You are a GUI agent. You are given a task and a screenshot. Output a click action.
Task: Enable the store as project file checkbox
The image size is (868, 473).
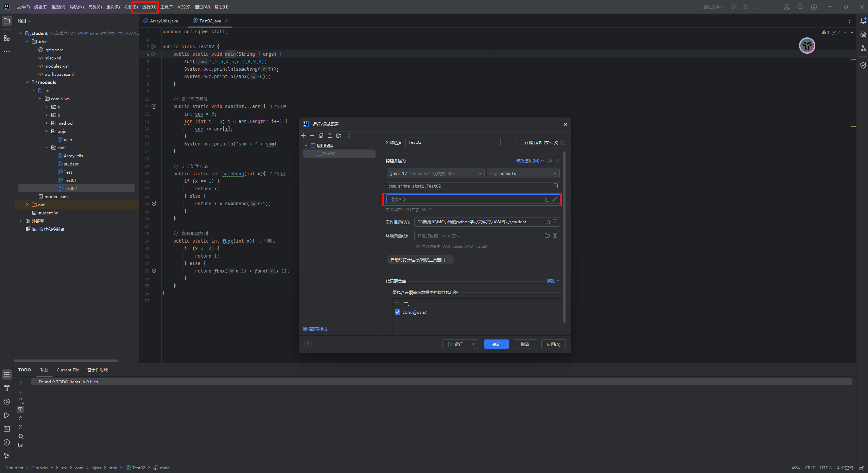tap(519, 142)
